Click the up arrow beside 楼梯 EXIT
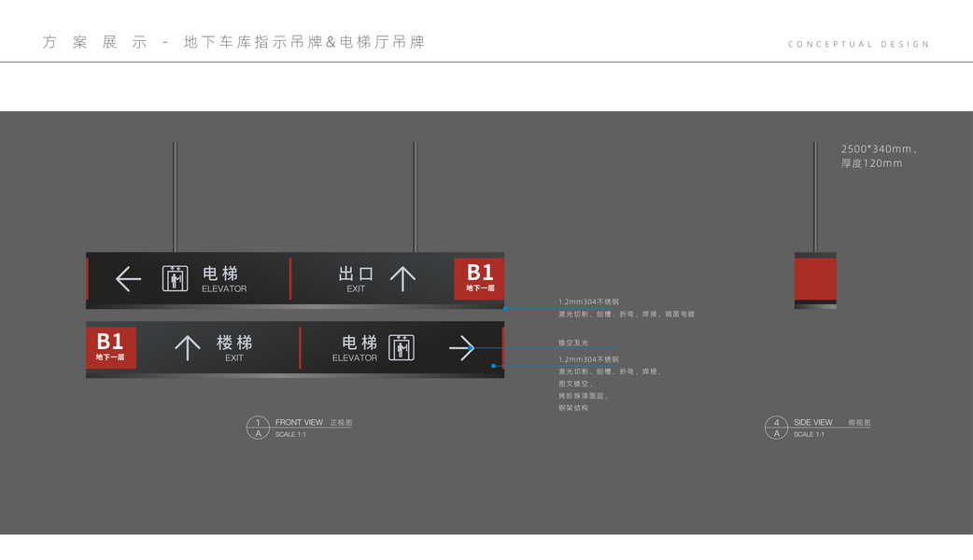This screenshot has height=560, width=973. click(188, 348)
